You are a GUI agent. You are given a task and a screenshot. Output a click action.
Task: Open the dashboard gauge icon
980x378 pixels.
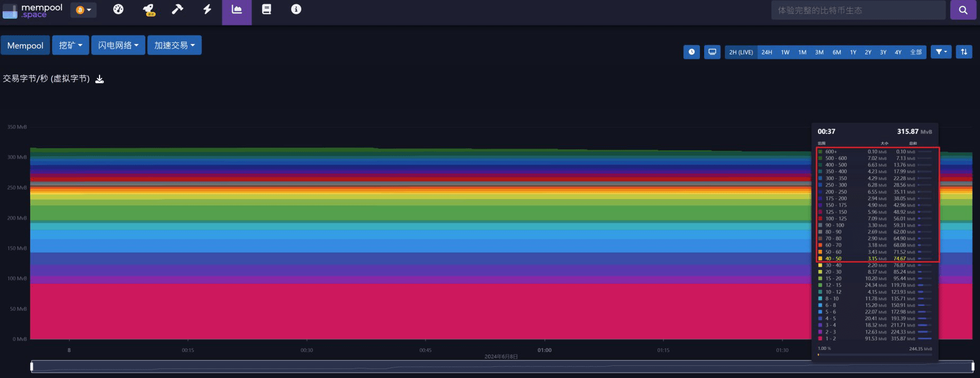[x=119, y=9]
